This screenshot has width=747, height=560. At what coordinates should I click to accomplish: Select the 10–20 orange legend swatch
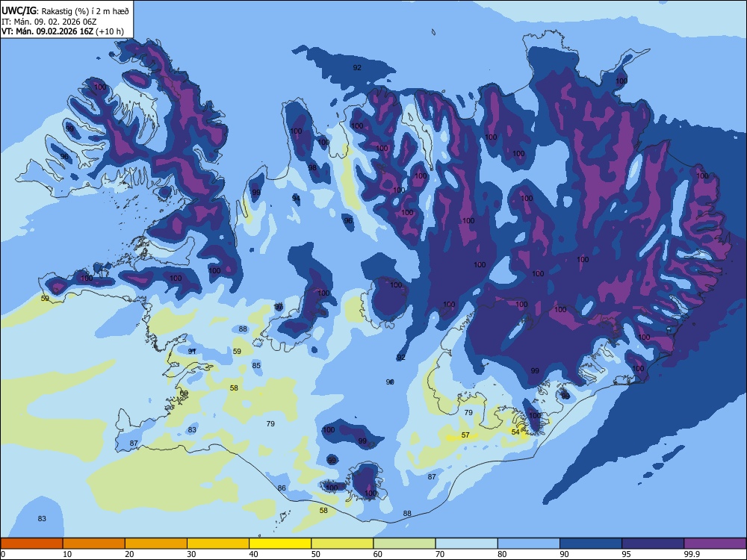(94, 544)
